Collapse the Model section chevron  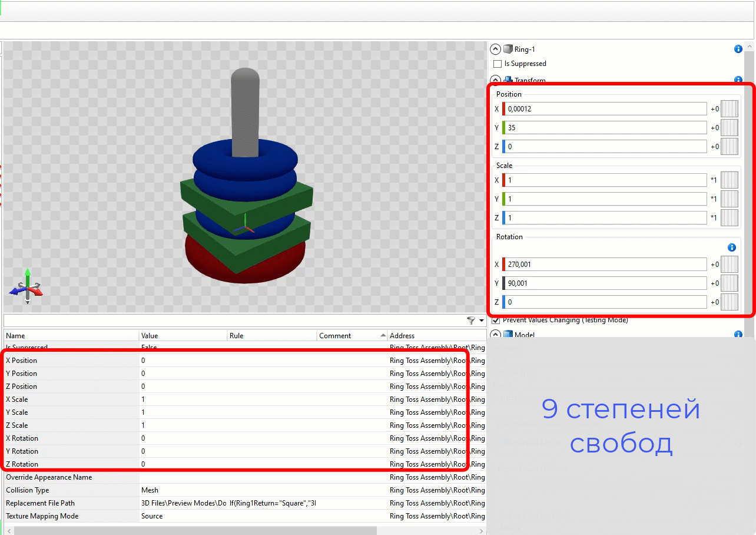tap(495, 335)
